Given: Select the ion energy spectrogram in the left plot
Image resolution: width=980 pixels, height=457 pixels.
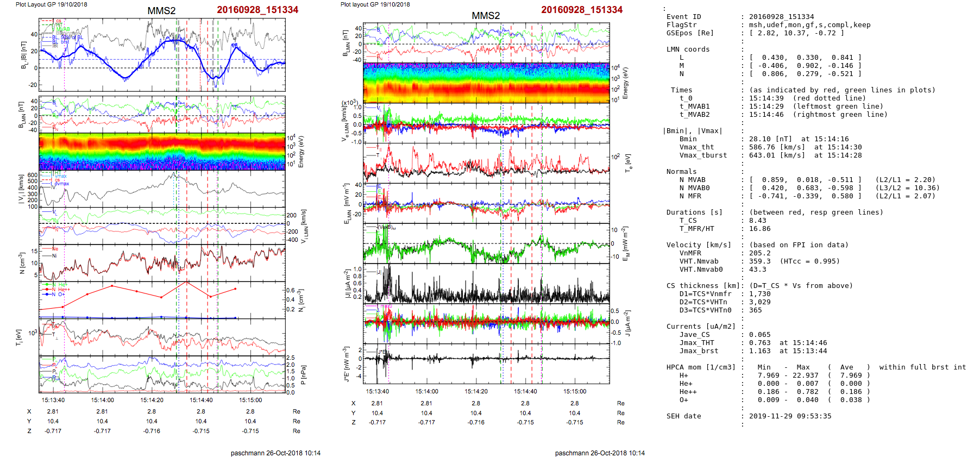Looking at the screenshot, I should (162, 152).
